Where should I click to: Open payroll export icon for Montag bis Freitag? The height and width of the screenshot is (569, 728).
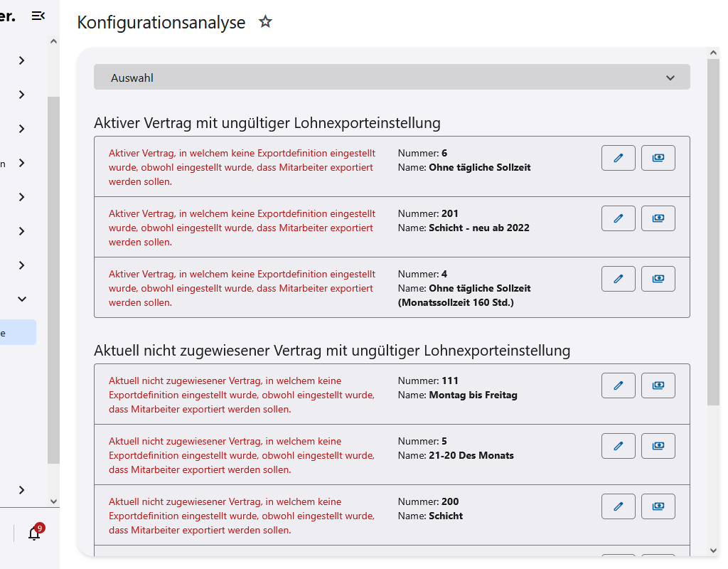pos(658,385)
